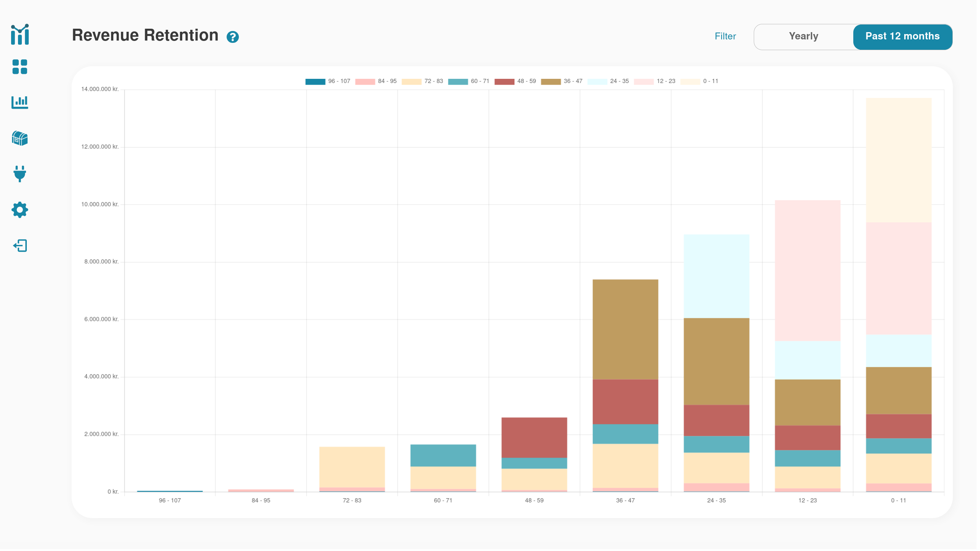The height and width of the screenshot is (551, 980).
Task: Click the 60 - 71 legend swatch
Action: point(458,82)
